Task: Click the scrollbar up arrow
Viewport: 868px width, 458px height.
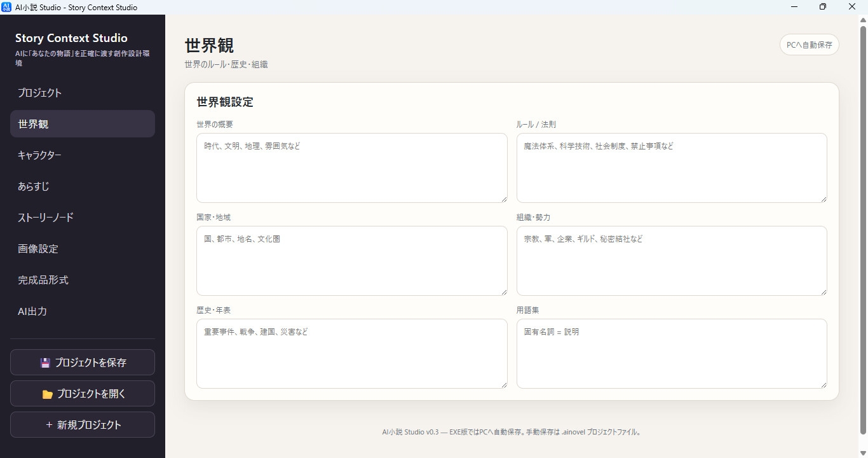Action: 863,20
